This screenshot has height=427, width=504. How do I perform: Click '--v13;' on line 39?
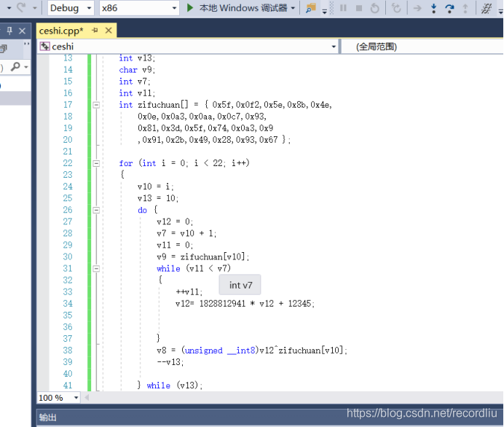(x=170, y=362)
